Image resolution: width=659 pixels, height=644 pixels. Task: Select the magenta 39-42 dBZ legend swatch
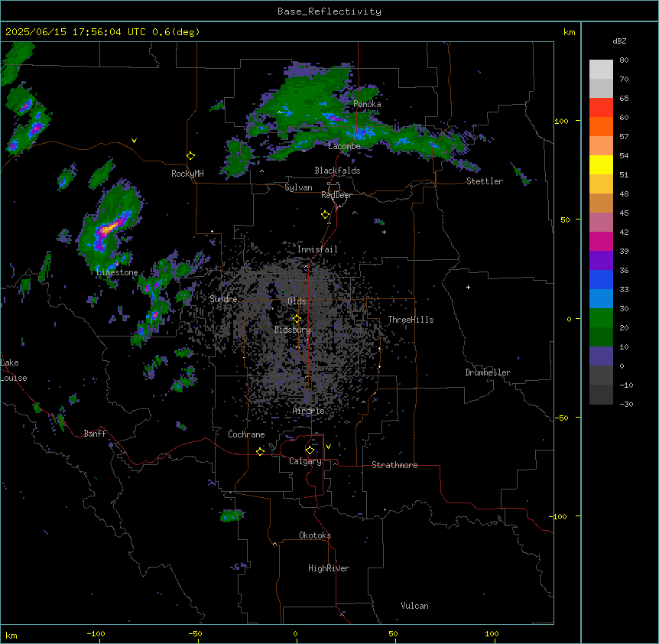click(601, 241)
